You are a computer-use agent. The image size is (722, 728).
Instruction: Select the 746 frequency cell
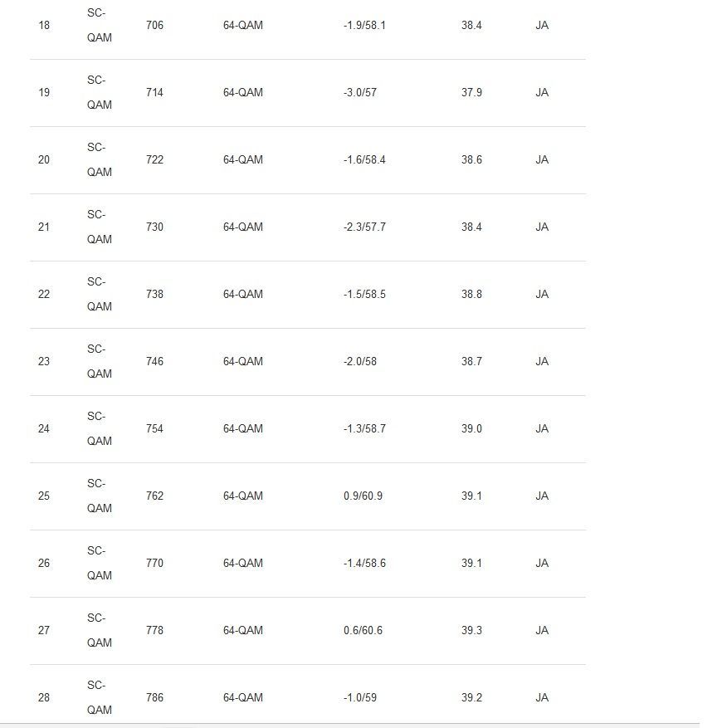(154, 362)
